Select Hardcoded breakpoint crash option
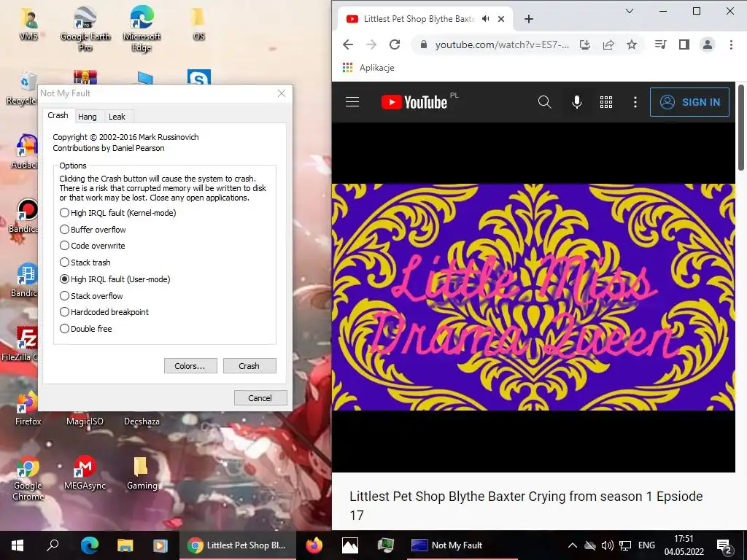This screenshot has height=560, width=747. coord(104,312)
